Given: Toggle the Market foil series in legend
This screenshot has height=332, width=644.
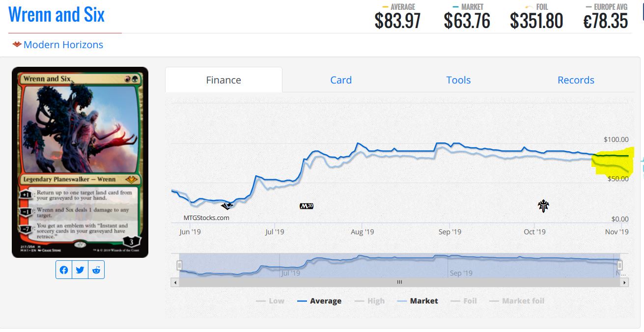Looking at the screenshot, I should [x=517, y=301].
